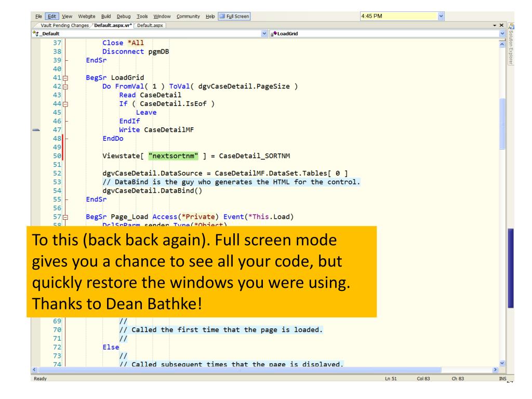Open the Community menu
Viewport: 532px width, 399px height.
[188, 16]
